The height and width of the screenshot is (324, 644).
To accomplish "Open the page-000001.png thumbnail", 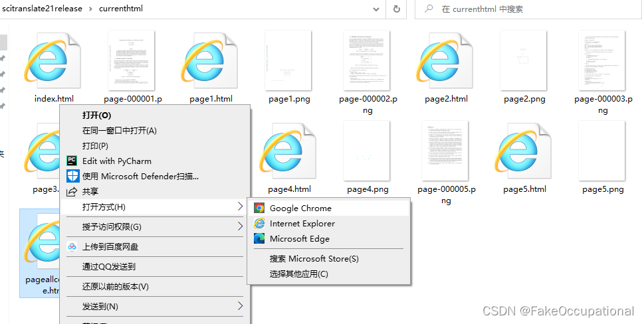I will 131,60.
